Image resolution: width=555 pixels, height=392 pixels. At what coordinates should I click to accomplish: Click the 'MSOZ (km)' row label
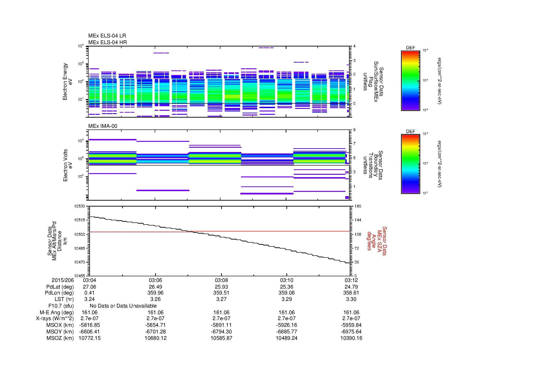coord(60,338)
